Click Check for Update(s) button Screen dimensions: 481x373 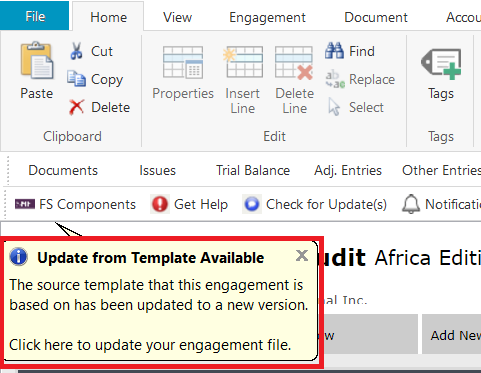(x=315, y=204)
